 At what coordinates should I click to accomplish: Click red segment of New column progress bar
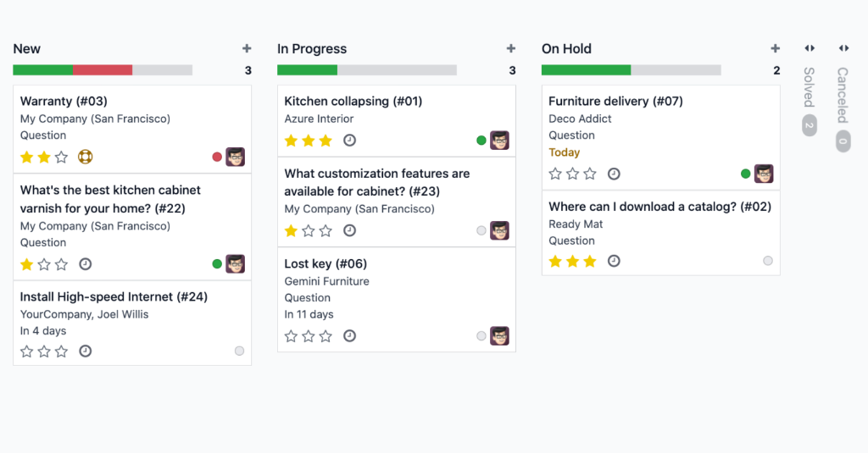pos(103,70)
